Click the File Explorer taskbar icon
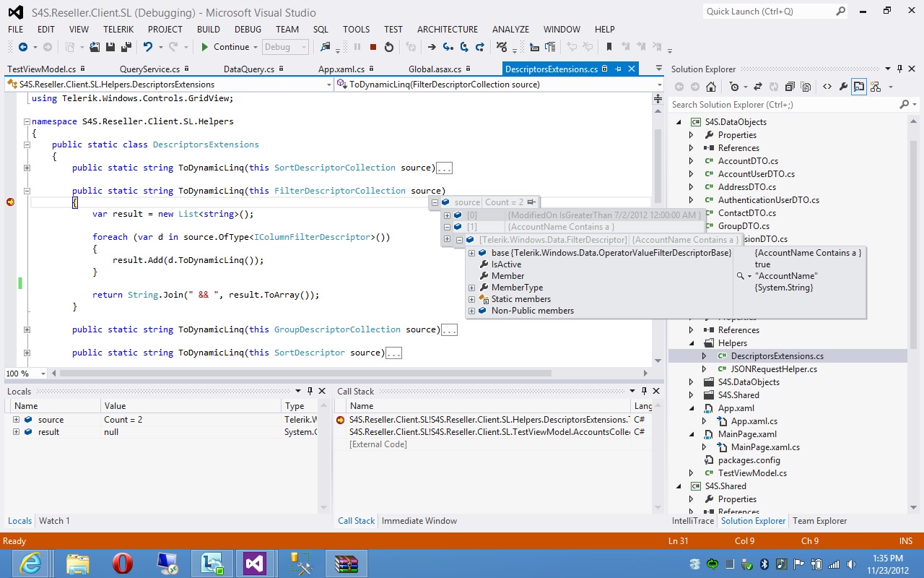The width and height of the screenshot is (924, 578). 77,564
